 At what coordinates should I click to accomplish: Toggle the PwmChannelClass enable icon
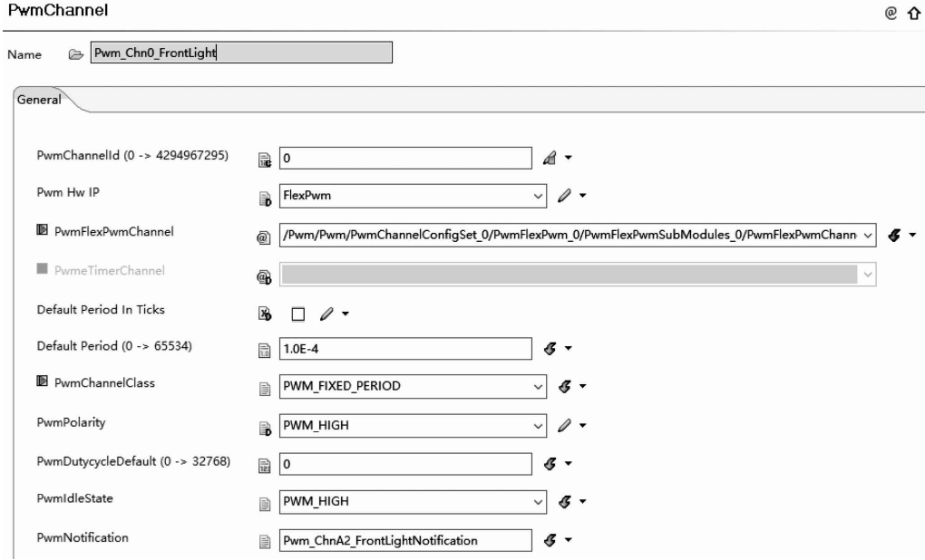42,381
